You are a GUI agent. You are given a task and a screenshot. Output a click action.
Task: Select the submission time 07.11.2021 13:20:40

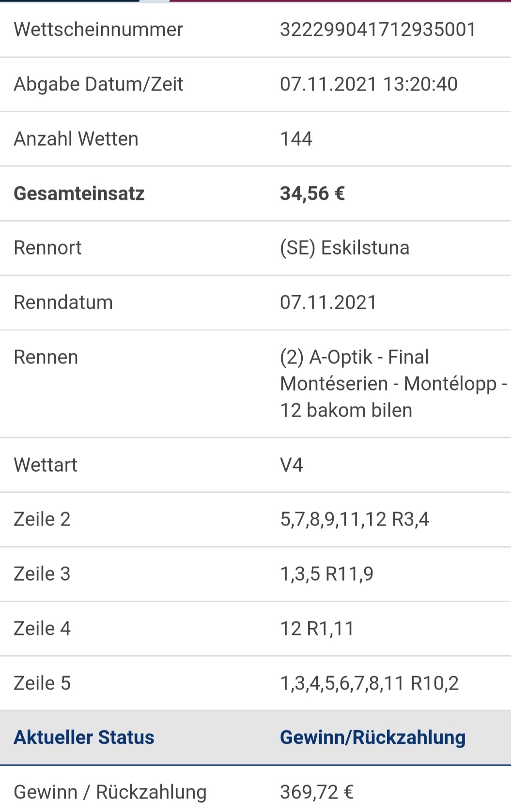point(369,84)
